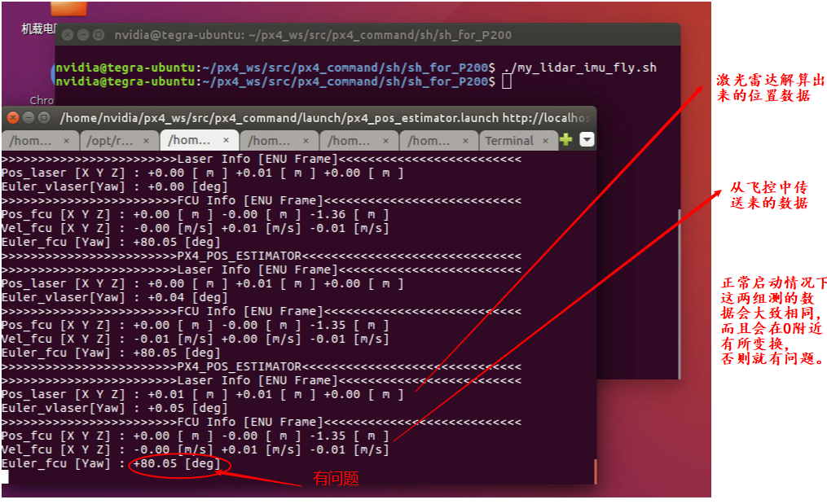Close the first /hom... tab before /opt/r...
Viewport: 827px width, 504px height.
point(66,141)
